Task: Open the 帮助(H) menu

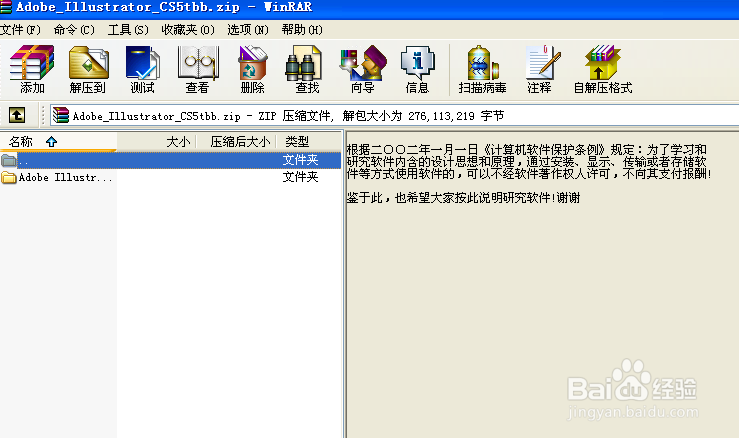Action: point(302,30)
